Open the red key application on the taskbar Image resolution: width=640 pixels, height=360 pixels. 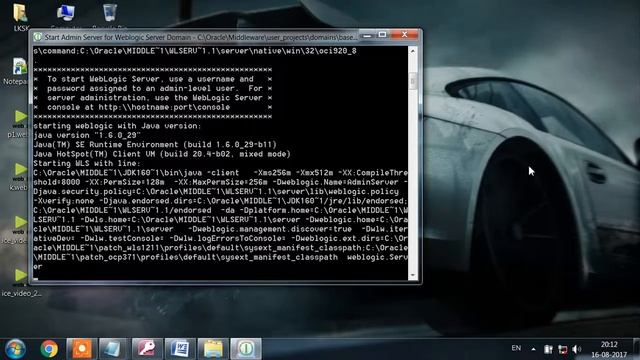(x=147, y=349)
